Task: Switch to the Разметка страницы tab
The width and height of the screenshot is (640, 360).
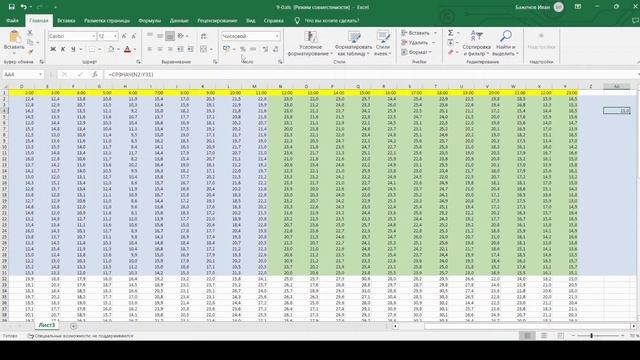Action: (x=107, y=20)
